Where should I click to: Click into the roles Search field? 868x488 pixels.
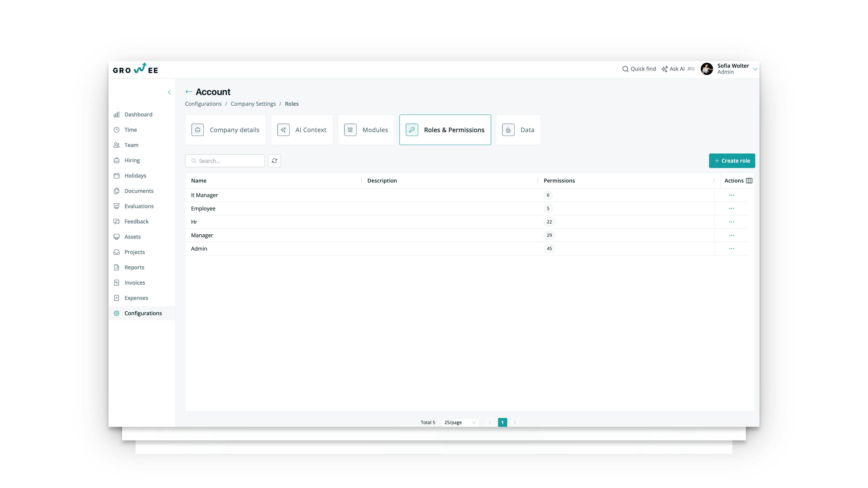pyautogui.click(x=229, y=161)
